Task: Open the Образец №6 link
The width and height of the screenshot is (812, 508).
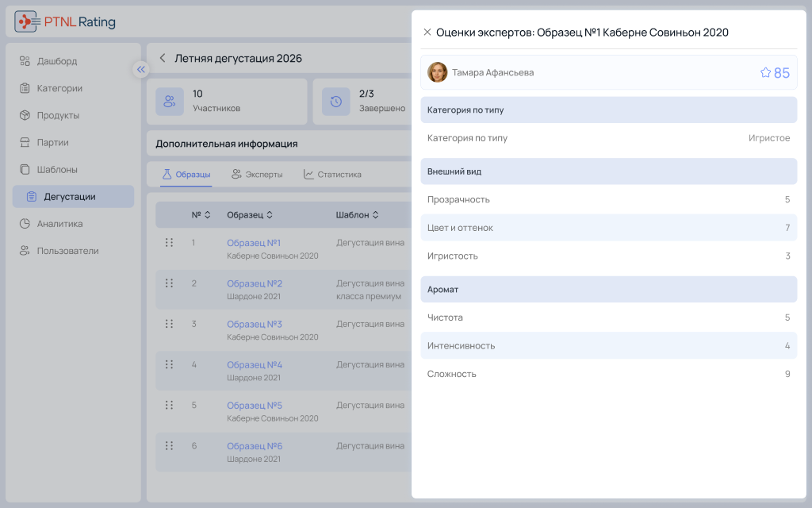Action: pos(255,446)
